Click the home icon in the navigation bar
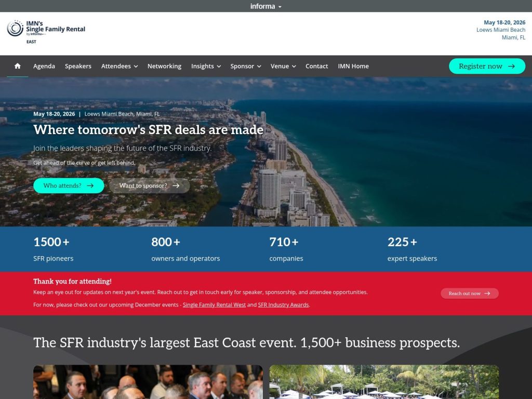The height and width of the screenshot is (399, 532). 17,66
